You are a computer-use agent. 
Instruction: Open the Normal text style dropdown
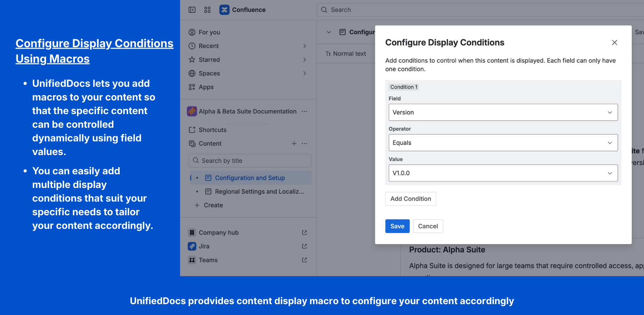(346, 54)
